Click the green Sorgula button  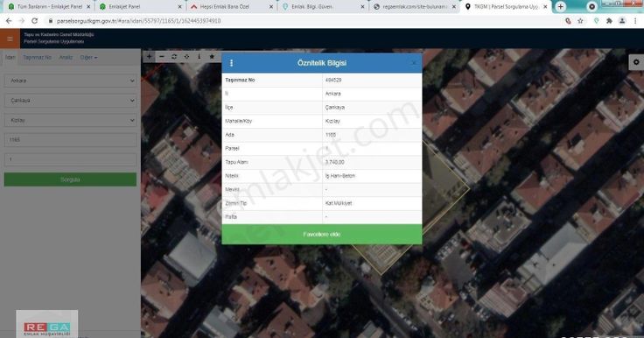click(70, 180)
